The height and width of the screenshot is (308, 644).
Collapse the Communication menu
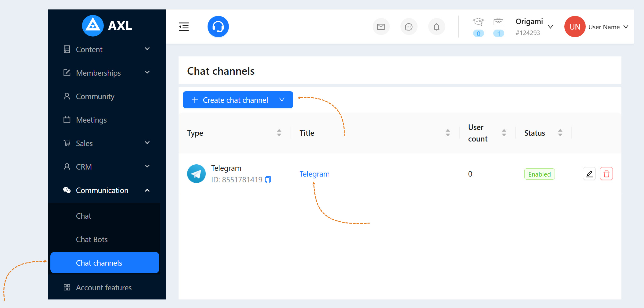pos(107,190)
